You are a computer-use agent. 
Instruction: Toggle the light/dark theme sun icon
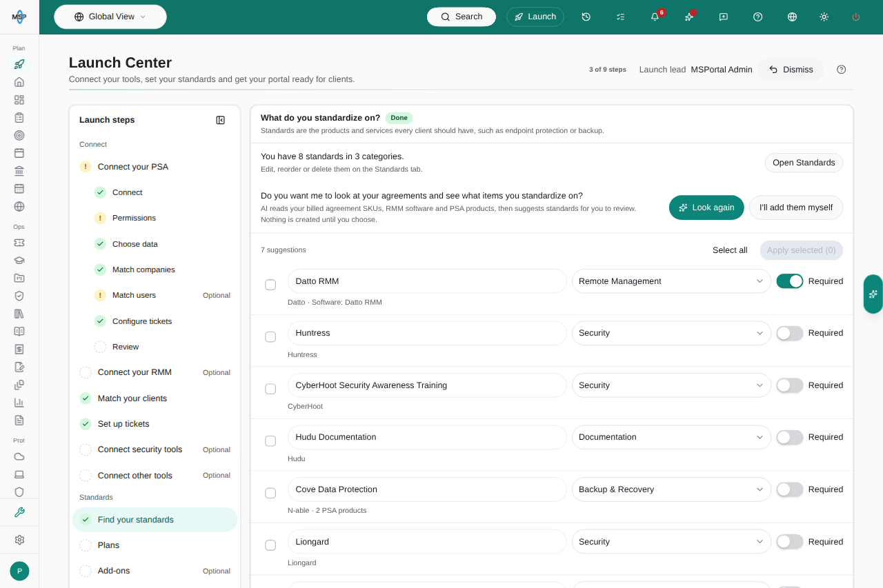(x=824, y=17)
